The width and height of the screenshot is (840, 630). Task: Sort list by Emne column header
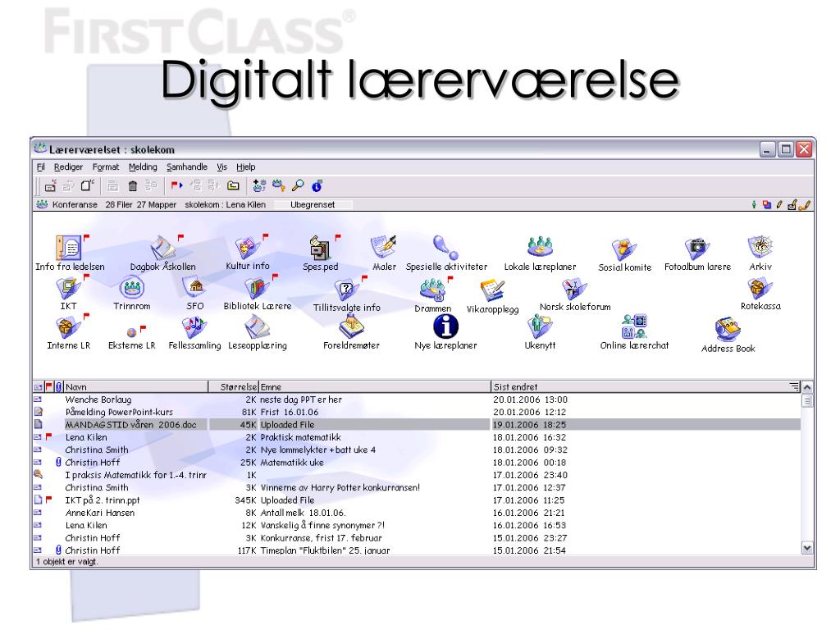pos(375,386)
